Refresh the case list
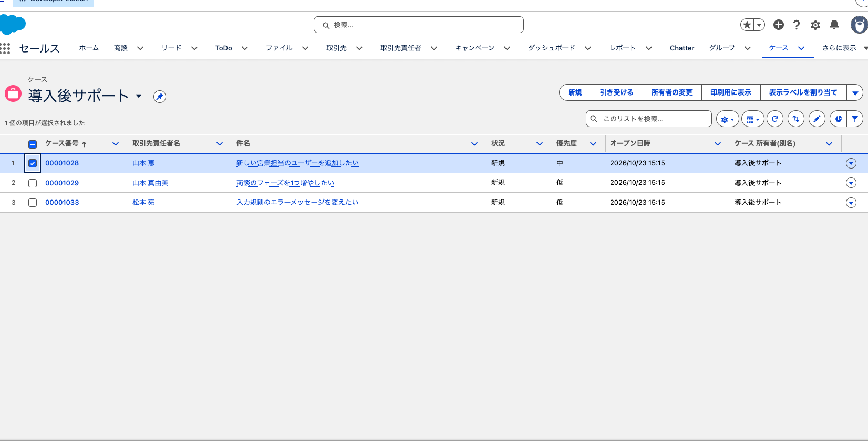Image resolution: width=868 pixels, height=441 pixels. click(x=775, y=119)
